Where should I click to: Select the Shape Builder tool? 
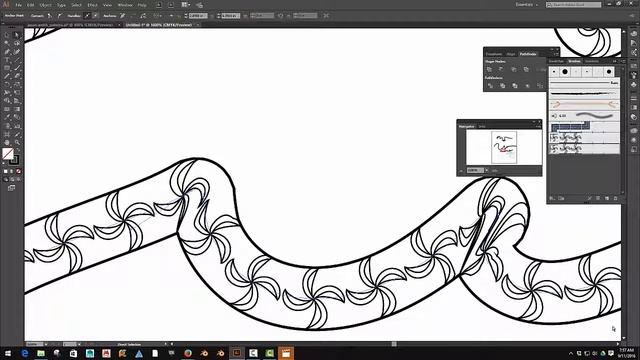point(7,101)
